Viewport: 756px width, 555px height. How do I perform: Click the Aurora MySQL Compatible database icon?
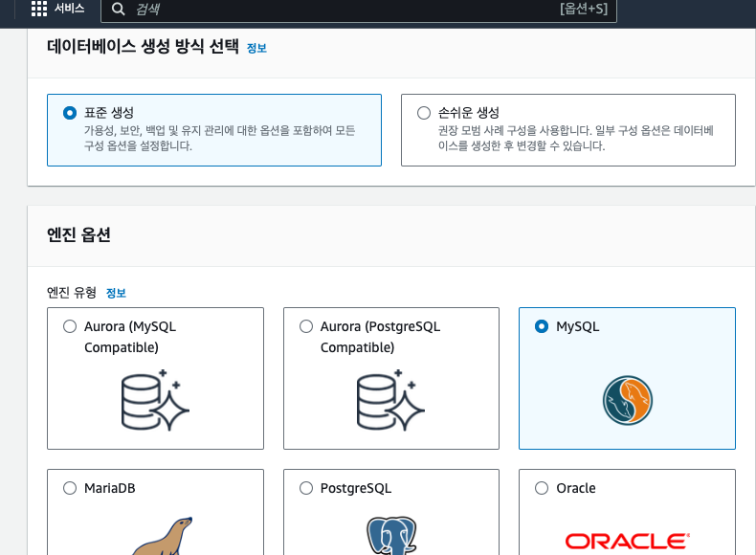click(155, 400)
